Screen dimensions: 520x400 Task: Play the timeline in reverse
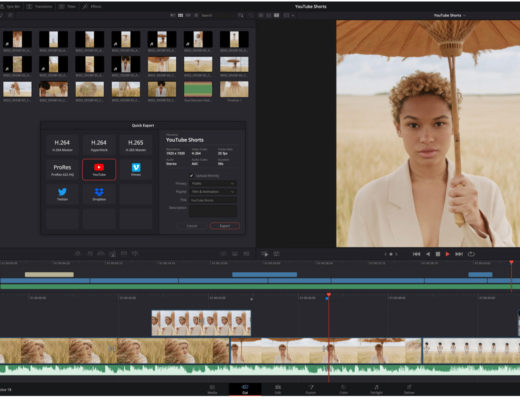click(428, 254)
